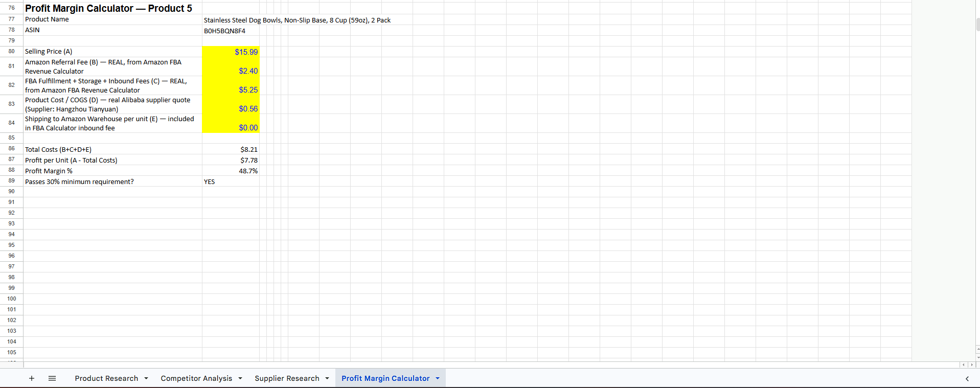The height and width of the screenshot is (388, 980).
Task: Select the yellow Selling Price cell $15.99
Action: coord(231,52)
